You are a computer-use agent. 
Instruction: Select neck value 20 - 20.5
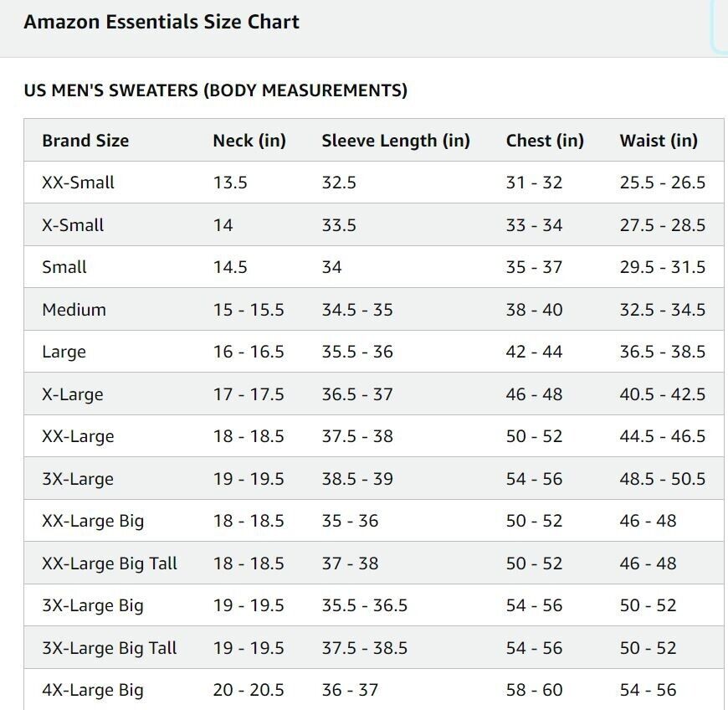(x=249, y=690)
